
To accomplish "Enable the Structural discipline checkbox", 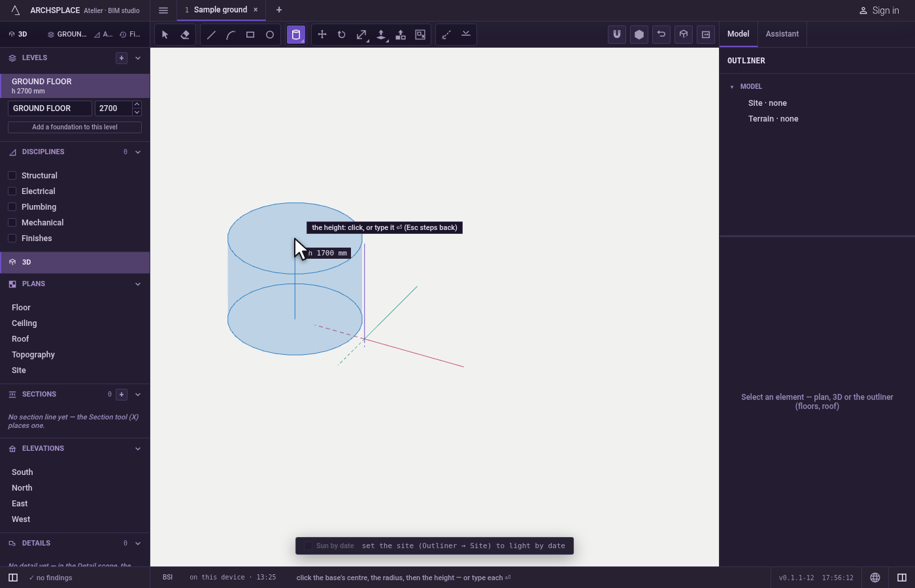I will [12, 176].
